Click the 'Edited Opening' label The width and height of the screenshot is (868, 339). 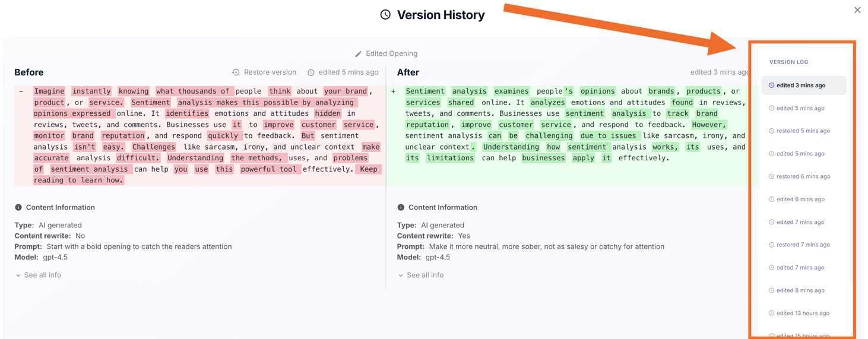tap(392, 53)
